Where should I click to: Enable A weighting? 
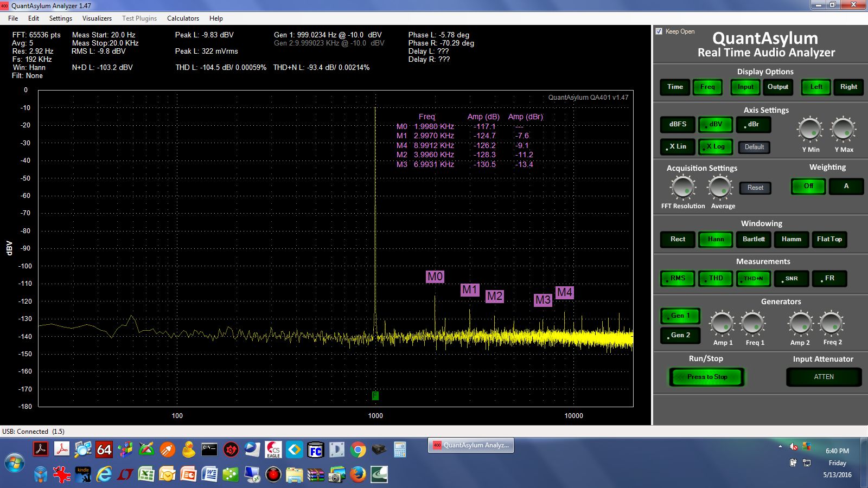(846, 186)
